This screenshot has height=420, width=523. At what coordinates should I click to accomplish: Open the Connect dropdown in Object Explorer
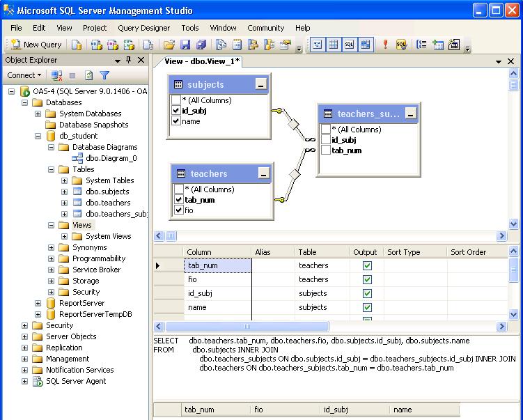(x=24, y=75)
